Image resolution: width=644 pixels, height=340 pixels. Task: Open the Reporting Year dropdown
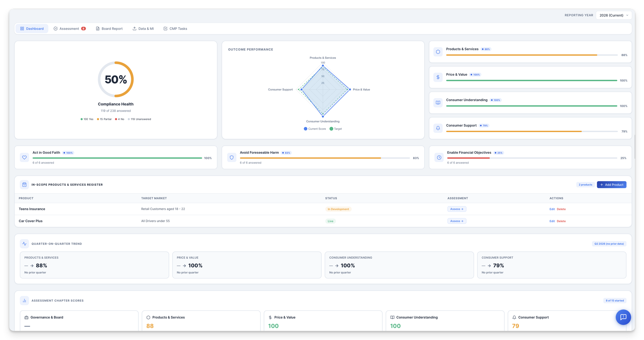(x=613, y=15)
